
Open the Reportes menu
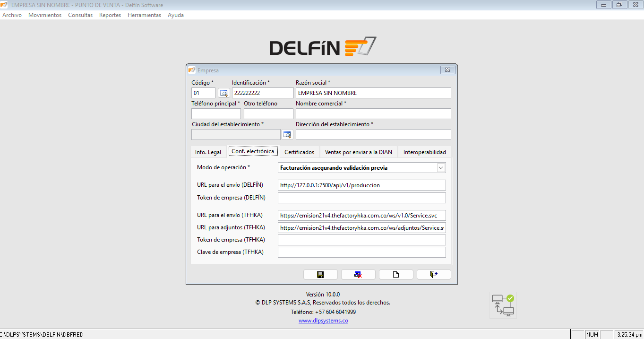pyautogui.click(x=110, y=15)
